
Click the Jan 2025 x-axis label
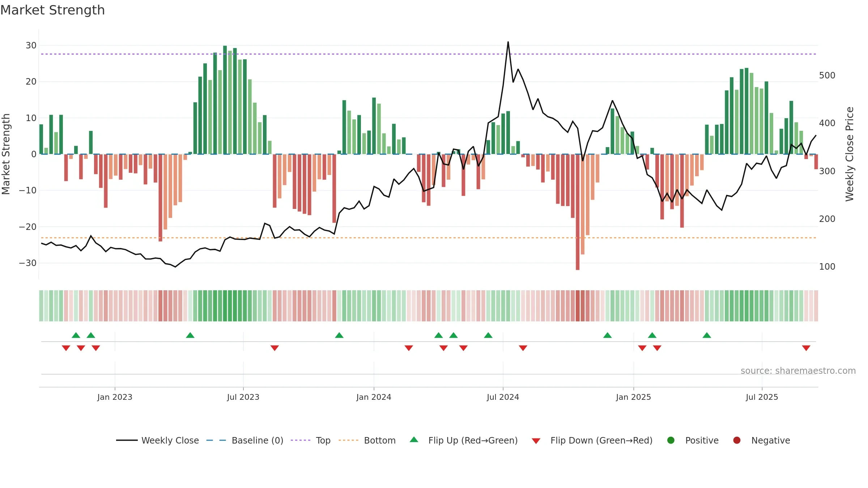(633, 397)
